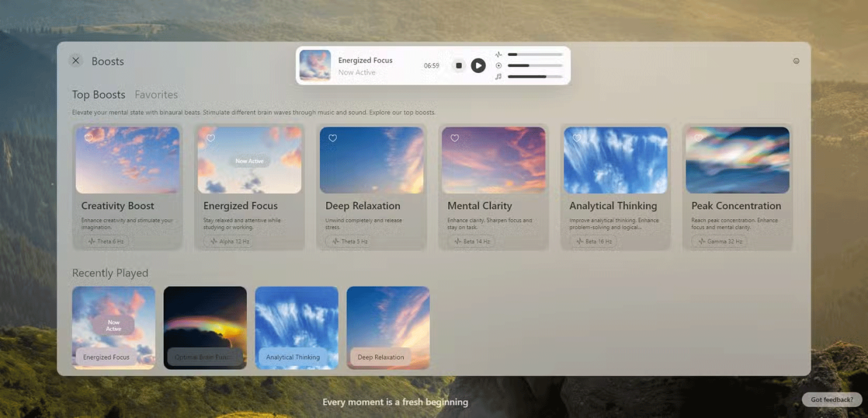Image resolution: width=868 pixels, height=418 pixels.
Task: Play Optimal Brain Function from Recently Played
Action: [205, 328]
